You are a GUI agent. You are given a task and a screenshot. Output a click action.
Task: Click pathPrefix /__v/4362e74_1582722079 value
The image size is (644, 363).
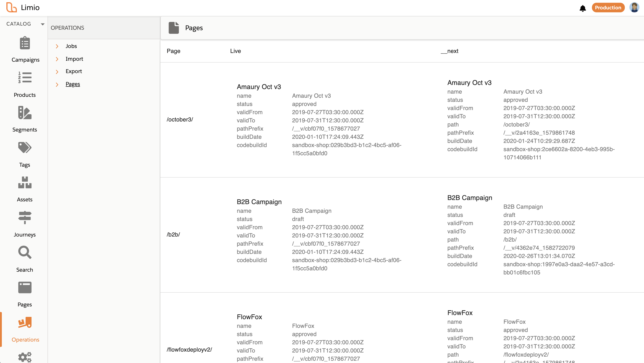539,248
